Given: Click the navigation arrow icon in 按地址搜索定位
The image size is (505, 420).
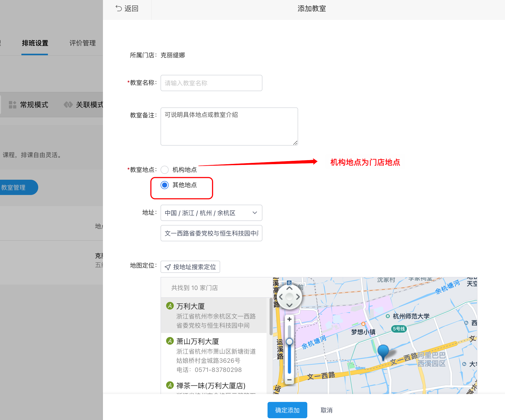Looking at the screenshot, I should pyautogui.click(x=168, y=267).
